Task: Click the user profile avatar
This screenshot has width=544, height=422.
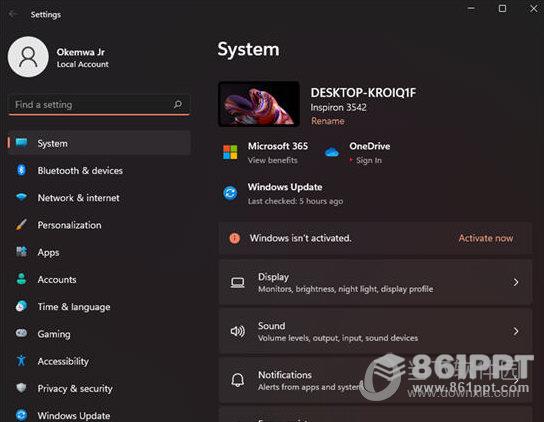Action: [x=28, y=57]
